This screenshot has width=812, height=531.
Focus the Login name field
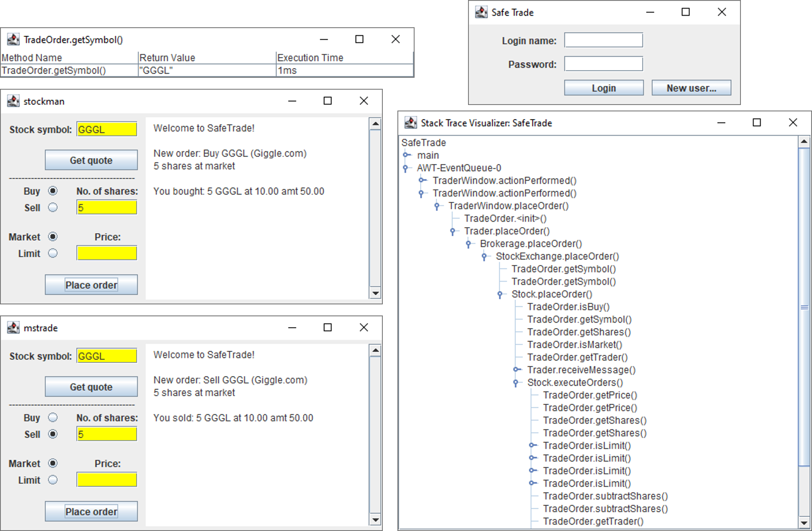click(x=604, y=40)
